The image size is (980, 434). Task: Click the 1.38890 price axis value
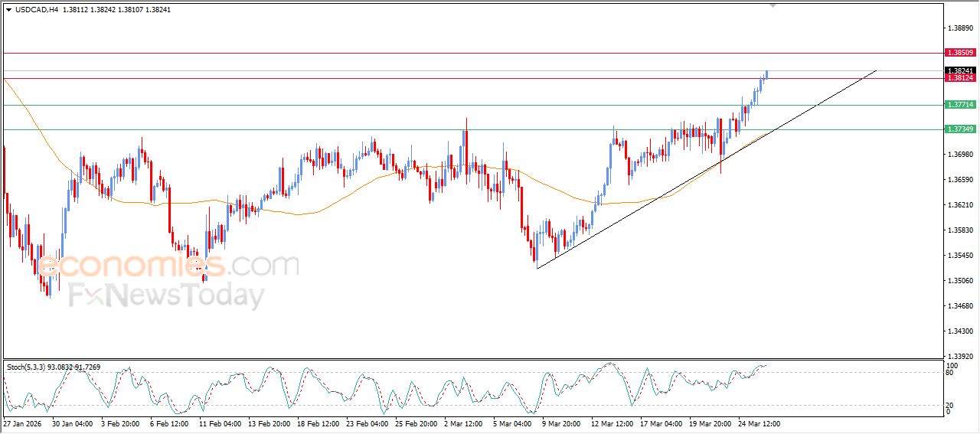point(959,28)
